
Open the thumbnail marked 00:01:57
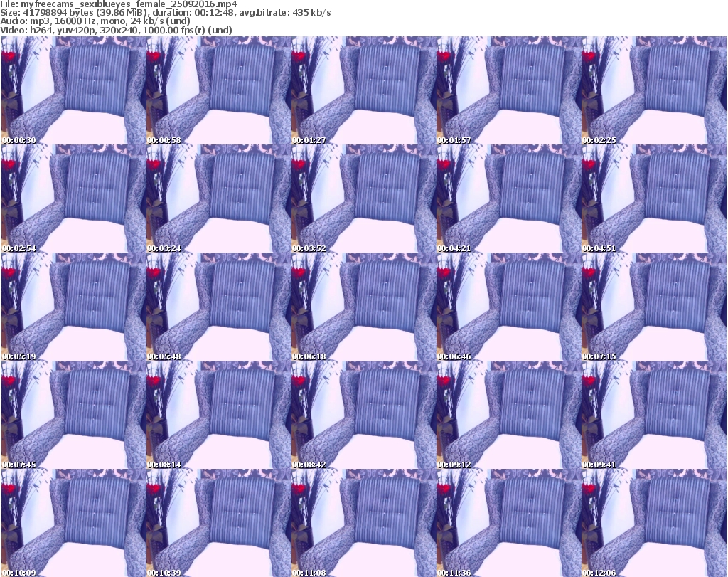pyautogui.click(x=508, y=90)
